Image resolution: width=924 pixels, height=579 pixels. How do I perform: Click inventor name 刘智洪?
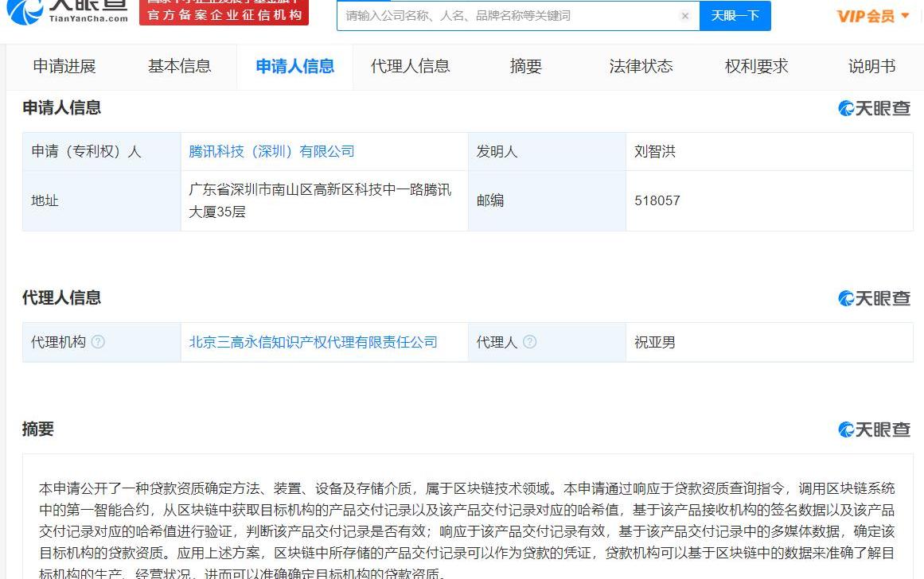[x=655, y=151]
